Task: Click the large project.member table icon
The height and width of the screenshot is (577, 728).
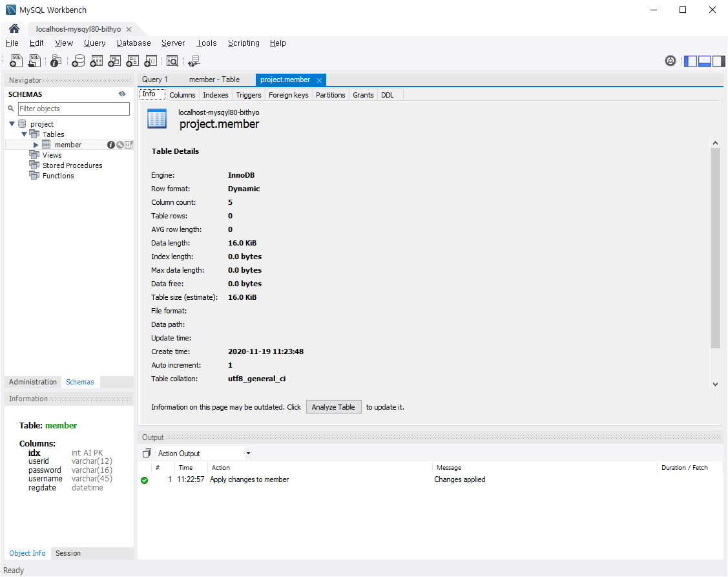Action: [157, 118]
